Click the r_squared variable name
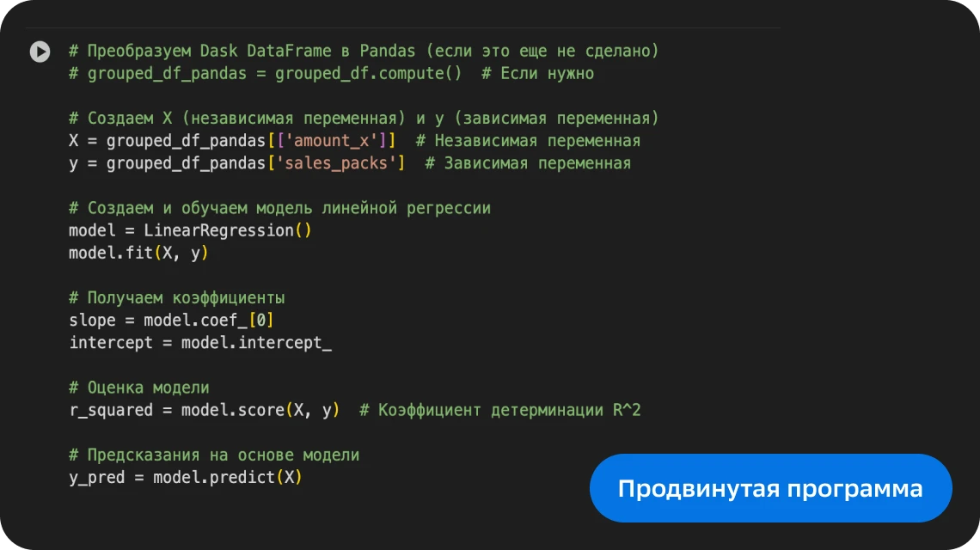Screen dimensions: 980x550 coord(111,411)
